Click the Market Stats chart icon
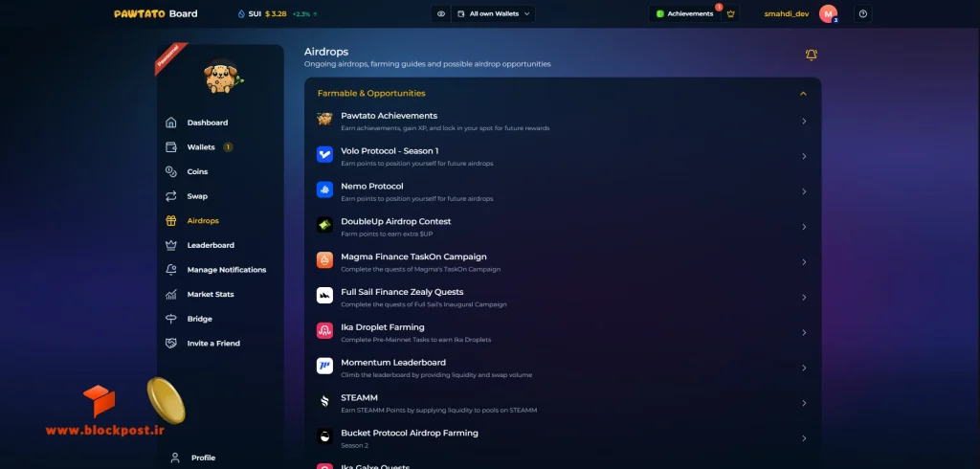 (170, 294)
